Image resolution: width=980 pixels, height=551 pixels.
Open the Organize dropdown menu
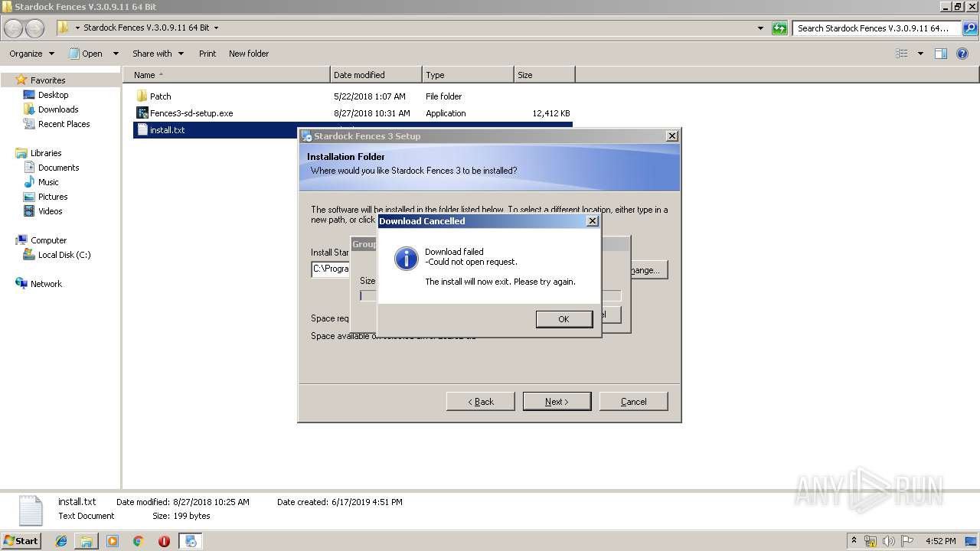pos(31,54)
